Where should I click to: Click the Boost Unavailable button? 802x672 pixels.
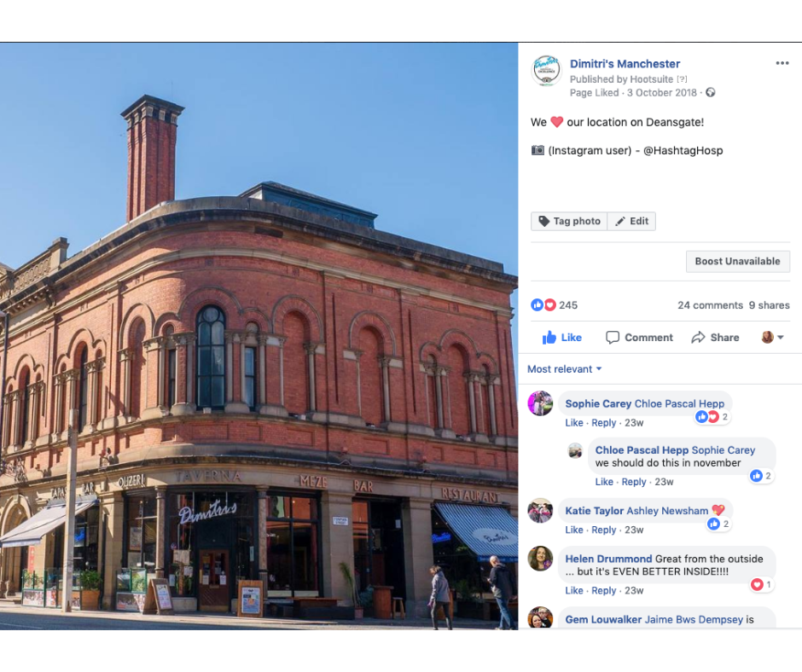[x=737, y=261]
